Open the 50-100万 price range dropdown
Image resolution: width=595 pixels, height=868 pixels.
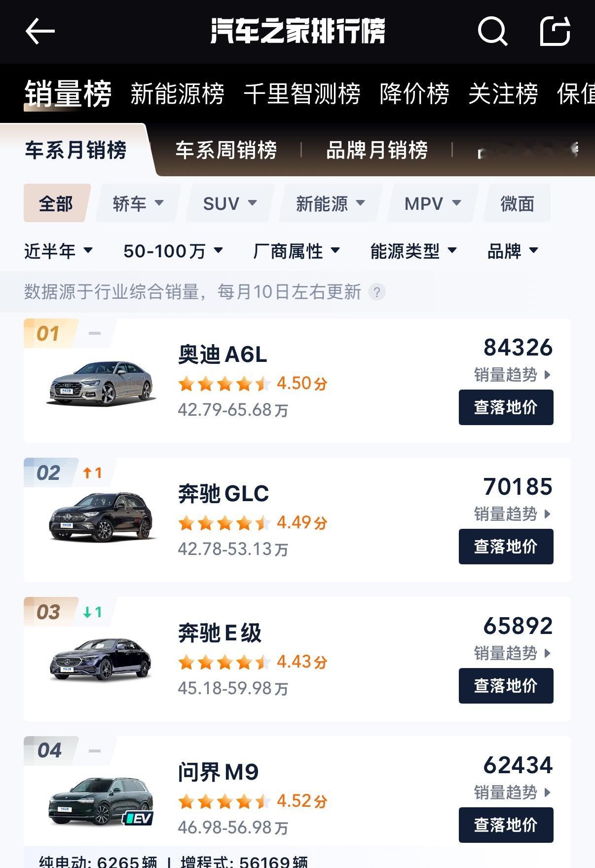pos(173,251)
